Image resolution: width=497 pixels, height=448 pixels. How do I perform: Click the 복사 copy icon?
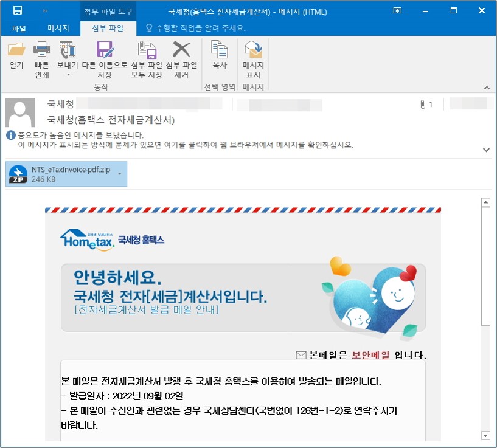220,49
